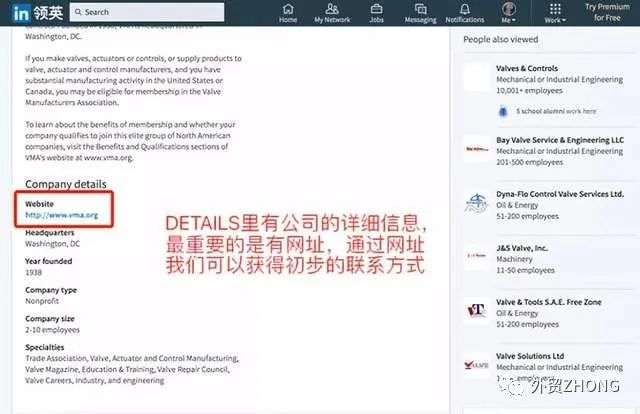Viewport: 640px width, 414px height.
Task: Click the year founded value 1938
Action: (33, 272)
